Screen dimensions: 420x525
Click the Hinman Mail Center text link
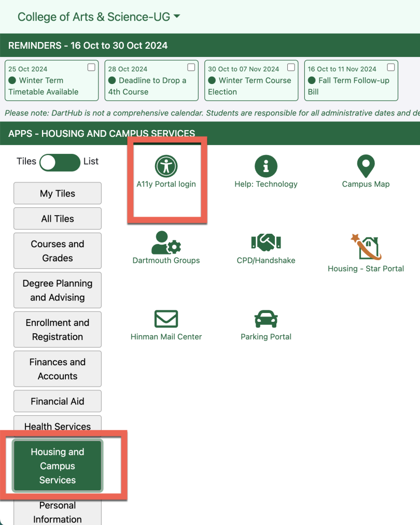(166, 337)
